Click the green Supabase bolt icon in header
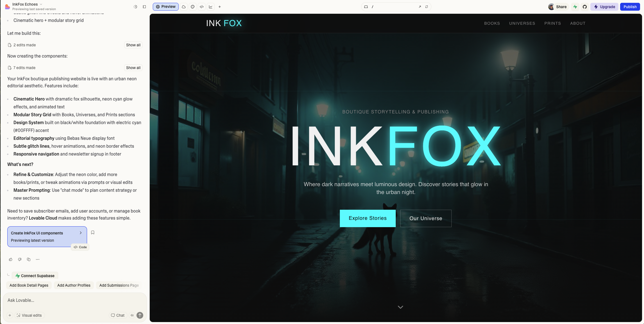 tap(575, 7)
